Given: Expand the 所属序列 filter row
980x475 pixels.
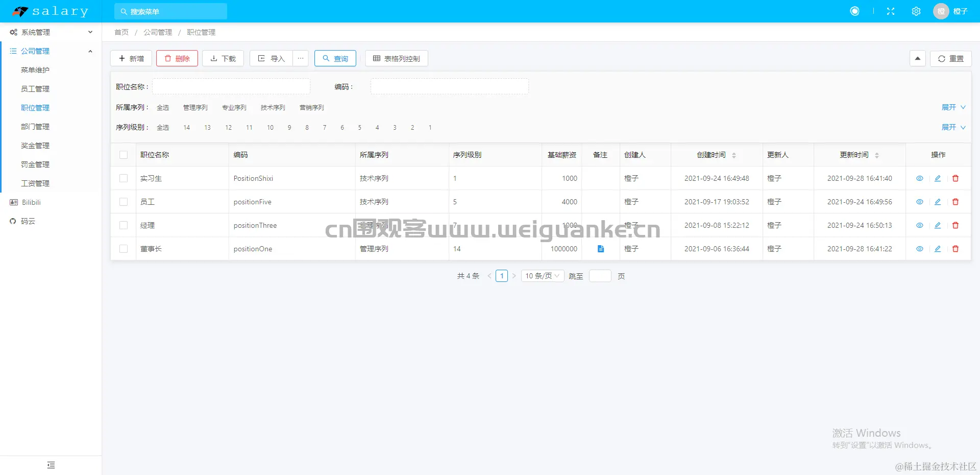Looking at the screenshot, I should tap(953, 107).
